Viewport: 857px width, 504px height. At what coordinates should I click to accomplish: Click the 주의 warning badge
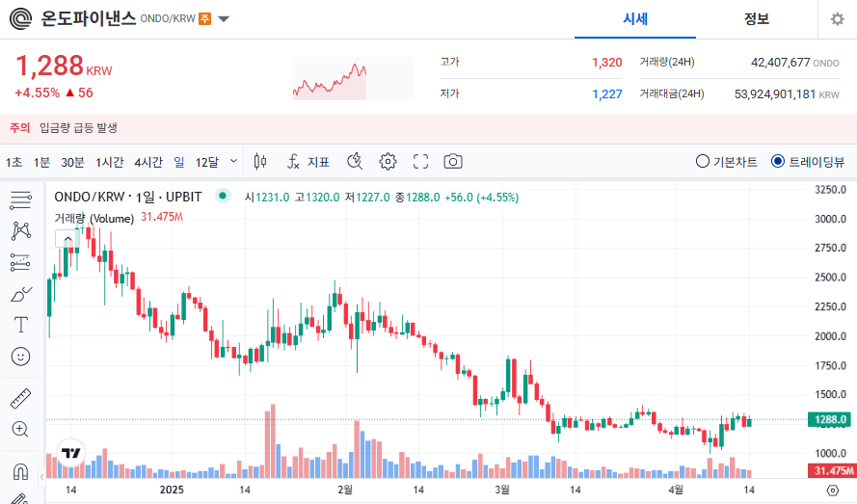point(19,128)
